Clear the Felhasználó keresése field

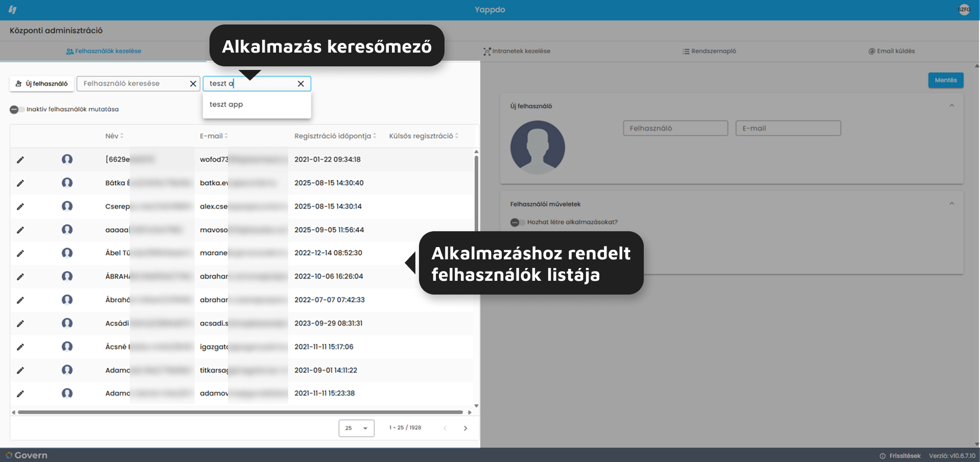pyautogui.click(x=193, y=84)
